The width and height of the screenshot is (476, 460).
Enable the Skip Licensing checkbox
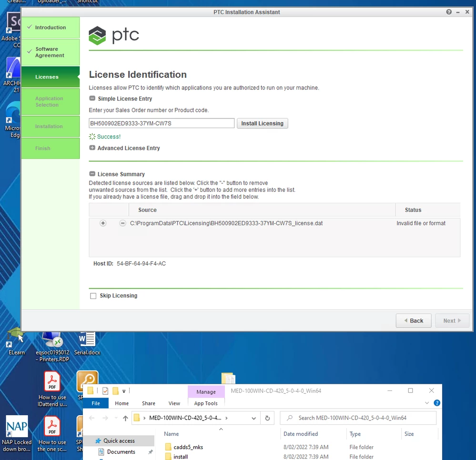click(93, 296)
